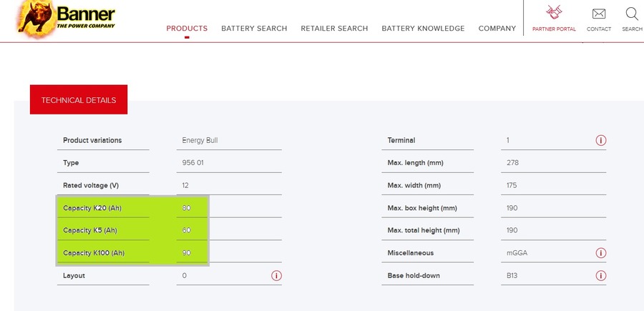Image resolution: width=644 pixels, height=311 pixels.
Task: Show info for the Terminal row
Action: (x=601, y=140)
